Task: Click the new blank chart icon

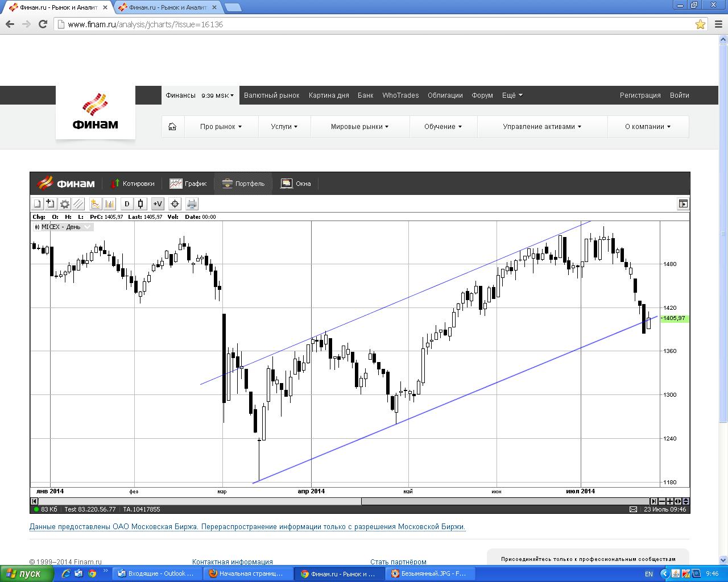Action: [x=38, y=203]
